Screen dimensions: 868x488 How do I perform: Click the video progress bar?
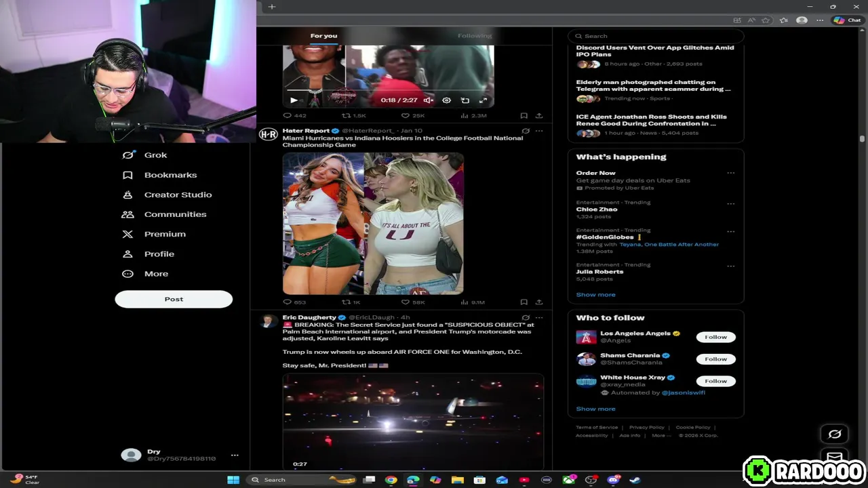coord(388,90)
